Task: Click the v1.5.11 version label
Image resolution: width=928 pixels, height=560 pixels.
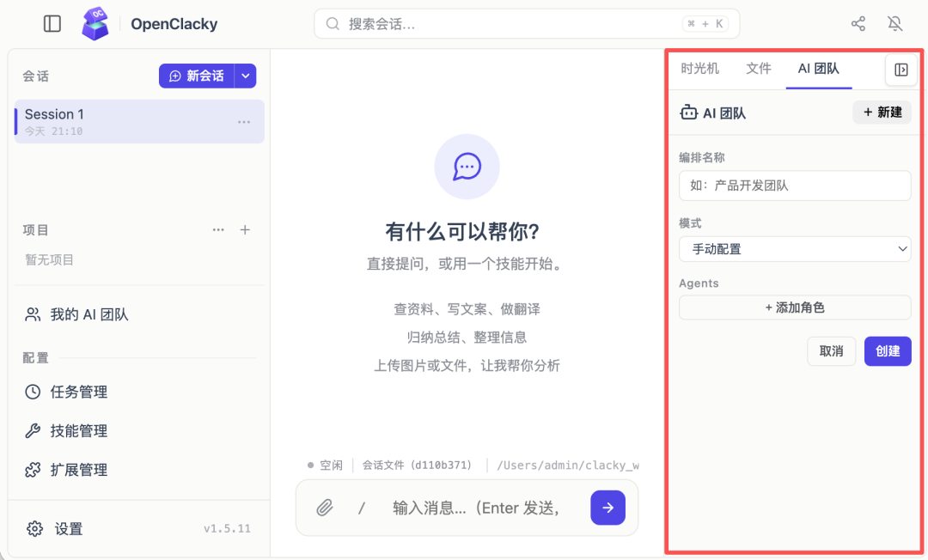Action: tap(227, 529)
